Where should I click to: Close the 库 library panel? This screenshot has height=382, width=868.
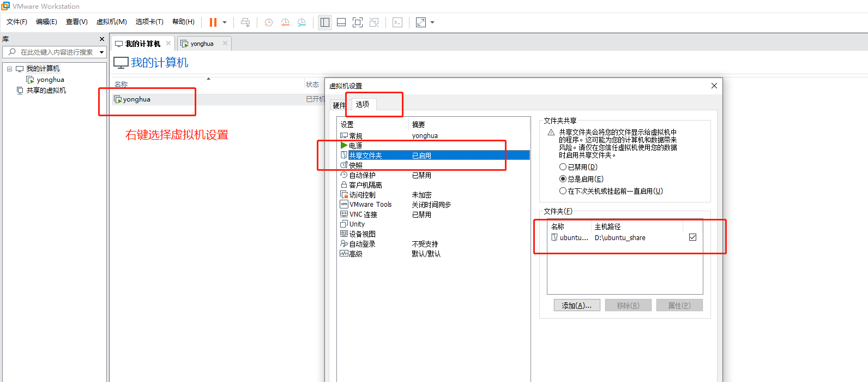pos(102,39)
